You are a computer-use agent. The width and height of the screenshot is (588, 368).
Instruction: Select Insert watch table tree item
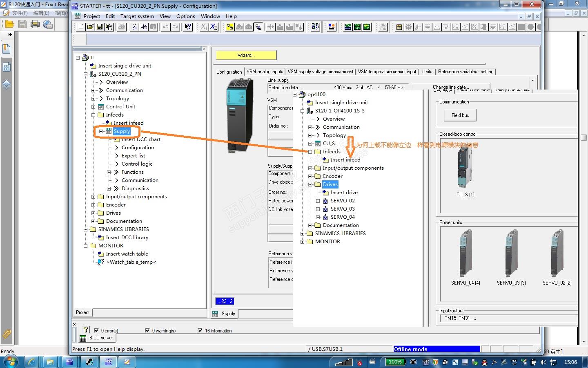pyautogui.click(x=127, y=254)
